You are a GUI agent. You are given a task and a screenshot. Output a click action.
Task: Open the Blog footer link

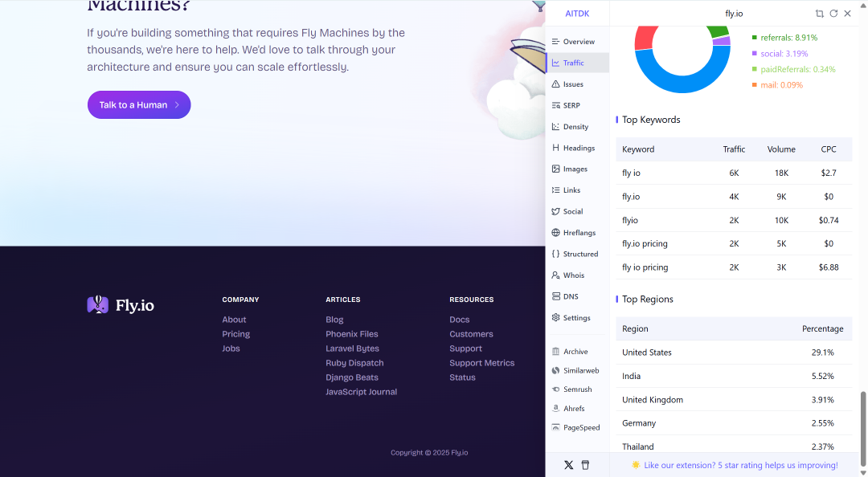[x=334, y=320]
